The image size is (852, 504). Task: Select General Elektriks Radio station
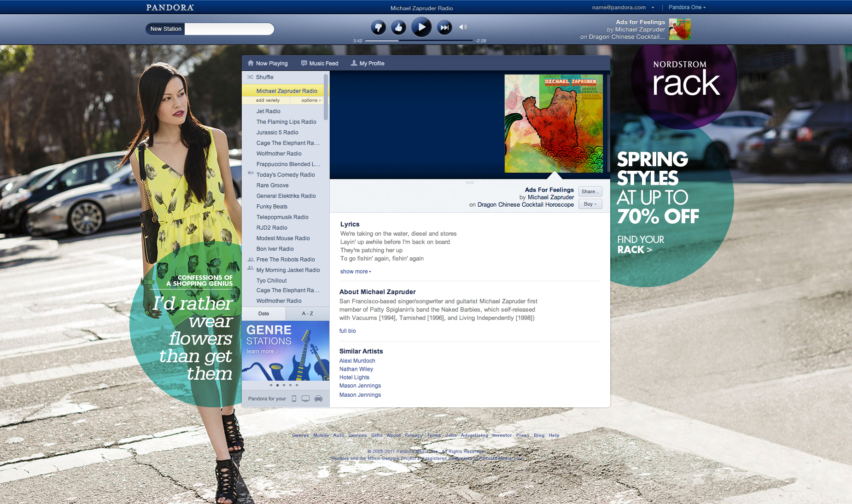286,196
